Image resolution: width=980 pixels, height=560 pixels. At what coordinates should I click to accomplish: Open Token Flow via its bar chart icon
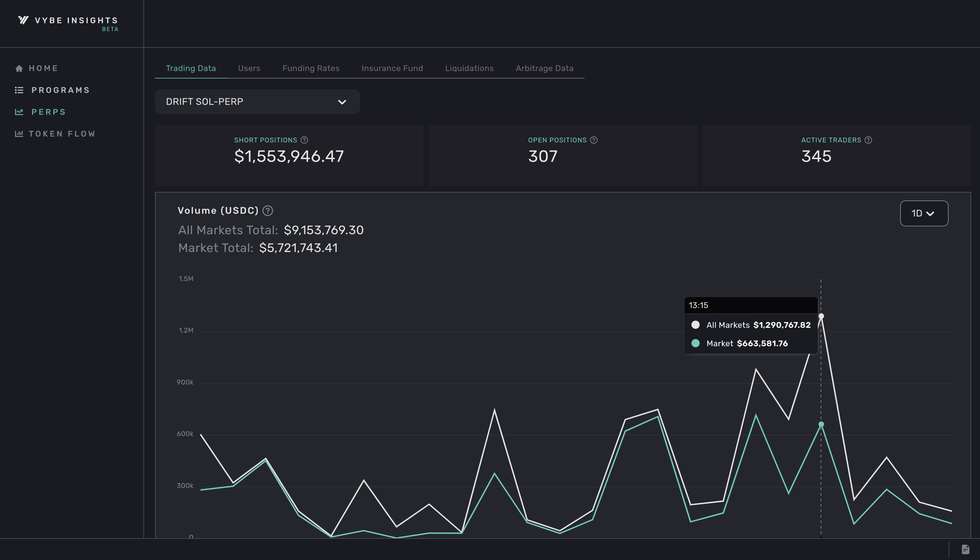(x=19, y=134)
